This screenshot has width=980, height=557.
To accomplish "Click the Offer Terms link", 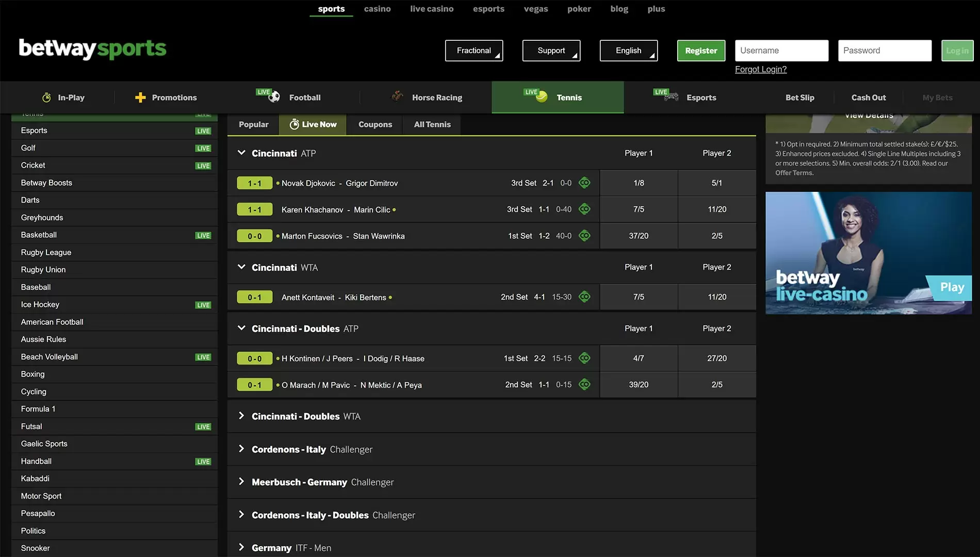I will pos(794,173).
